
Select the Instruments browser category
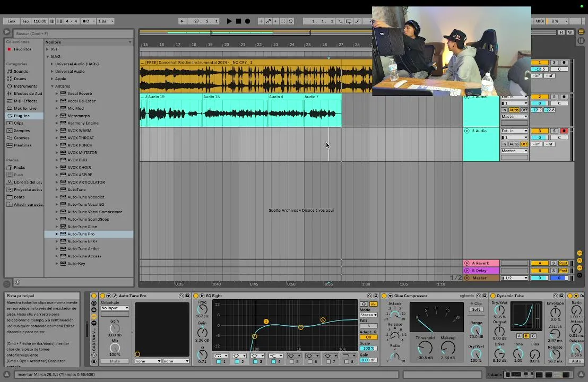click(25, 86)
